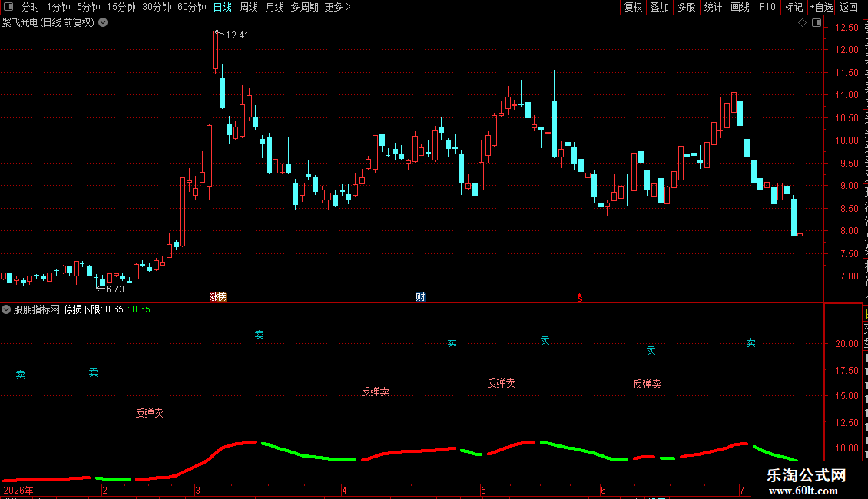Viewport: 868px width, 499px height.
Task: Click the 2026年 year label on timeline
Action: (18, 491)
